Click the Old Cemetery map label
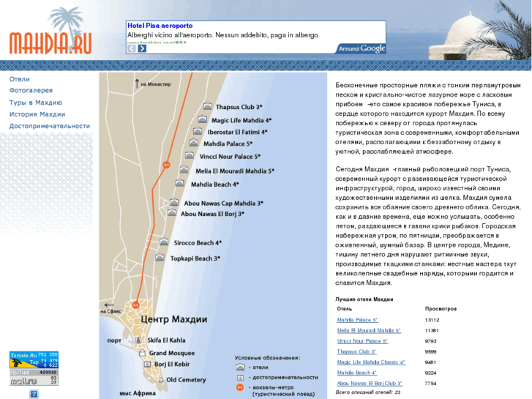Image resolution: width=532 pixels, height=399 pixels. pyautogui.click(x=186, y=380)
